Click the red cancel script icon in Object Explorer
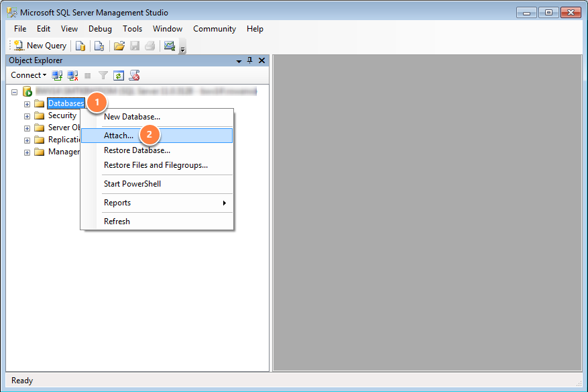 134,75
